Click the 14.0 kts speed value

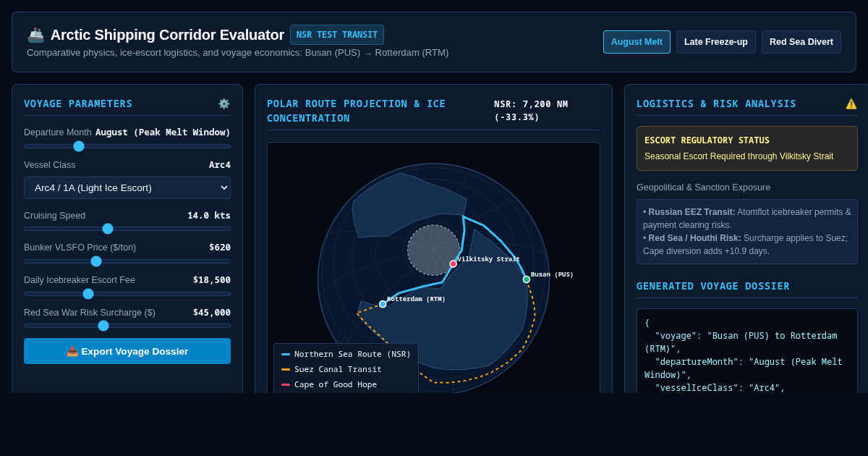click(209, 216)
